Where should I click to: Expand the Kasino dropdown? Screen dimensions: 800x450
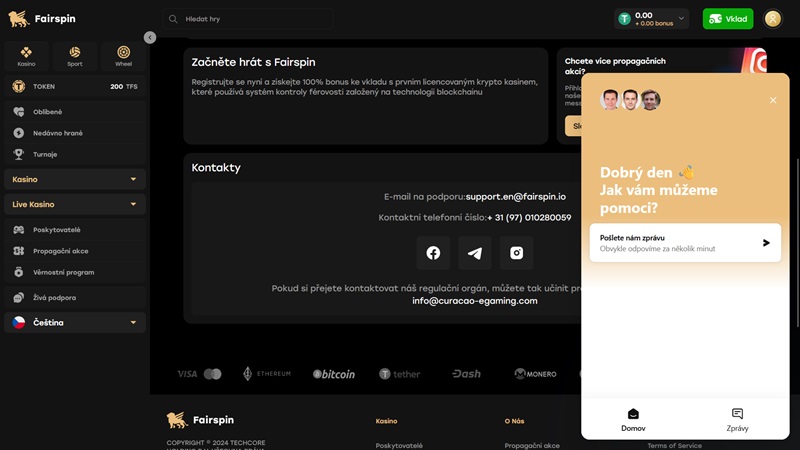click(x=75, y=180)
